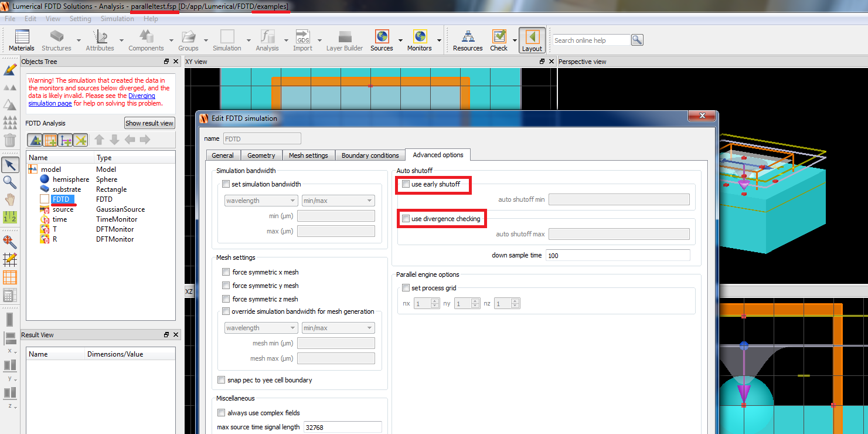The width and height of the screenshot is (868, 434).
Task: Click the trash delete icon in sidebar
Action: pos(10,140)
